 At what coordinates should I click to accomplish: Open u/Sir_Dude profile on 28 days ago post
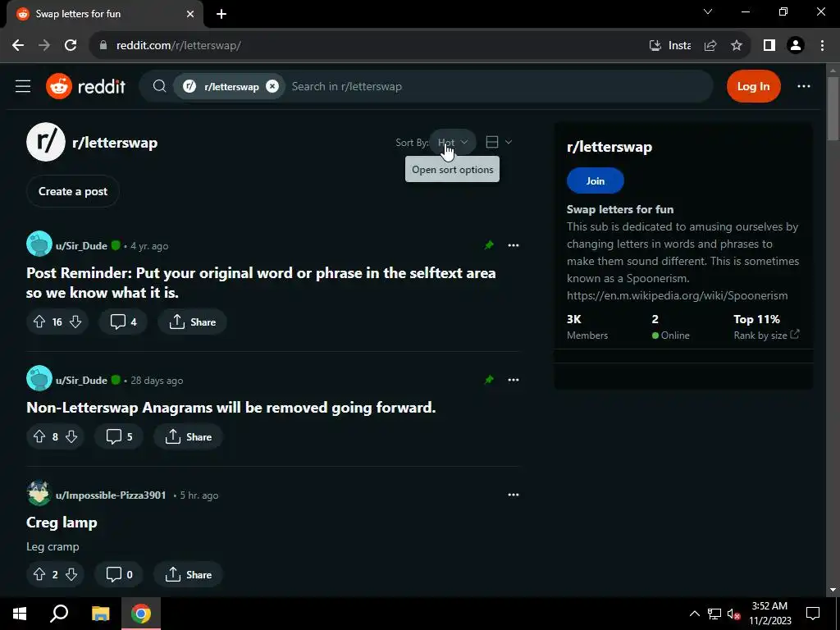click(81, 381)
